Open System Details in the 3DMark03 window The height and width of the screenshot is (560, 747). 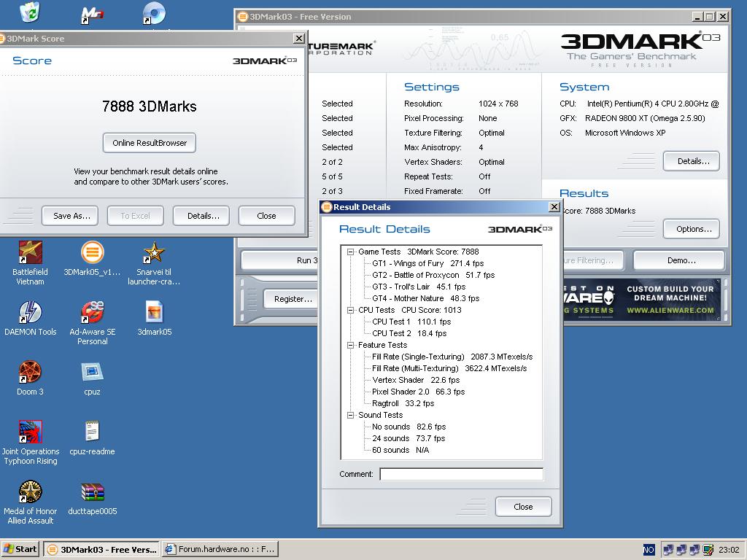point(692,161)
